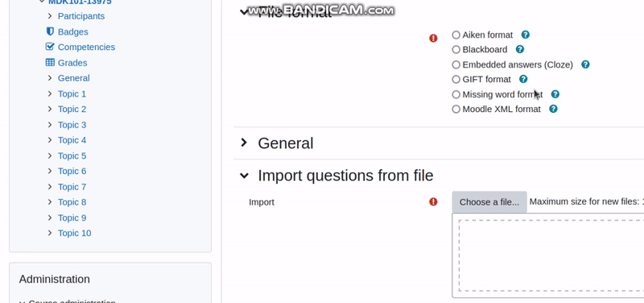Open Participants in the navigation

[x=81, y=16]
